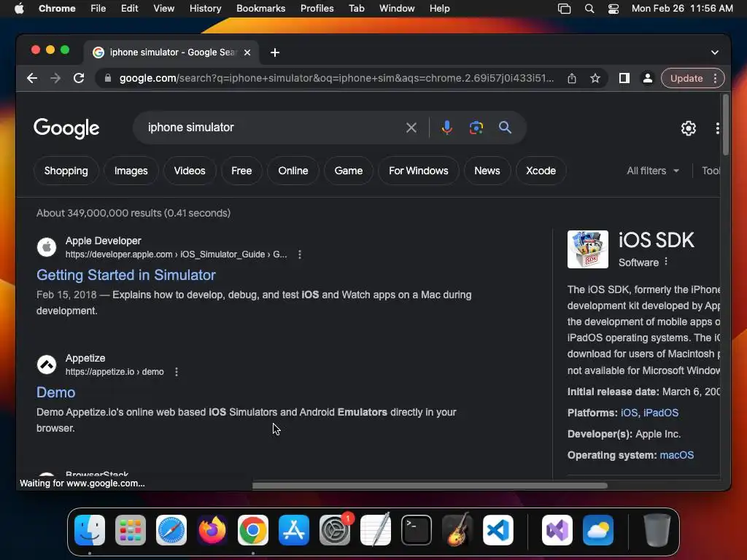747x560 pixels.
Task: Open the History menu
Action: [x=205, y=8]
